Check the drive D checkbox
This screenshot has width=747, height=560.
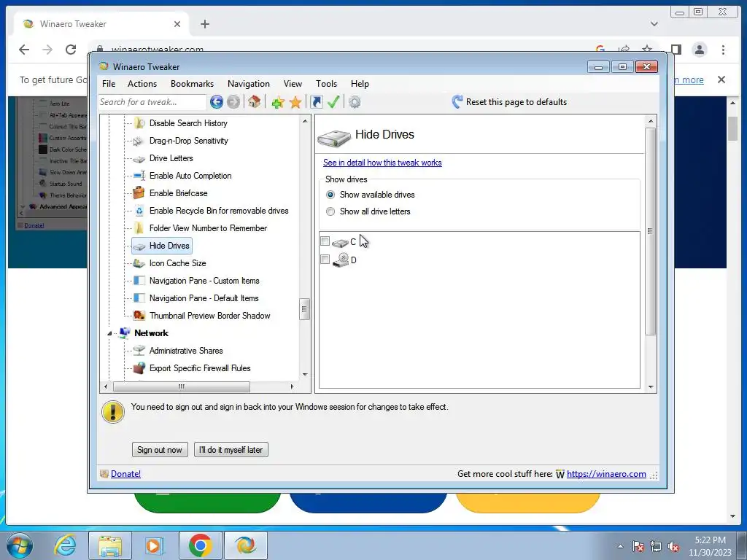tap(325, 259)
